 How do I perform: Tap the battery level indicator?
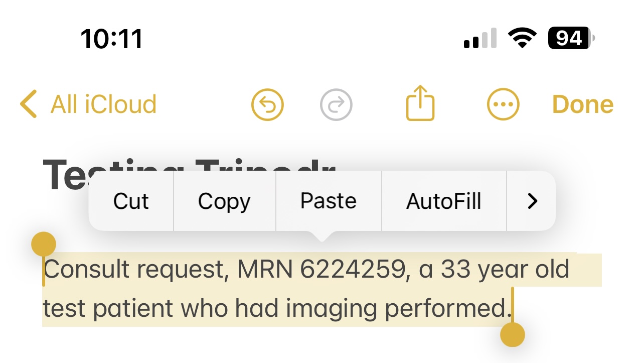pyautogui.click(x=571, y=38)
